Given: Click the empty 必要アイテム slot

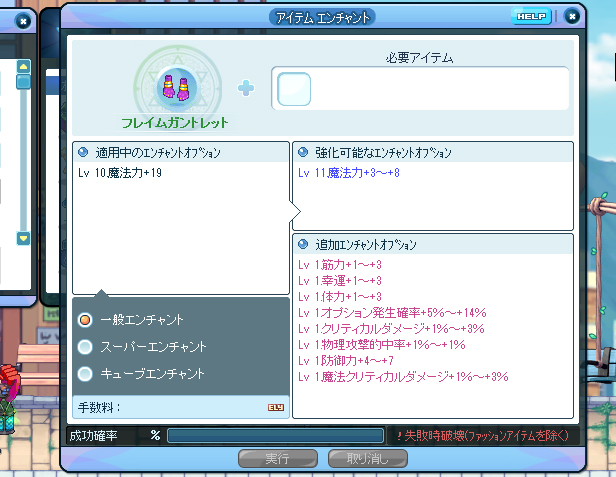Looking at the screenshot, I should click(294, 89).
